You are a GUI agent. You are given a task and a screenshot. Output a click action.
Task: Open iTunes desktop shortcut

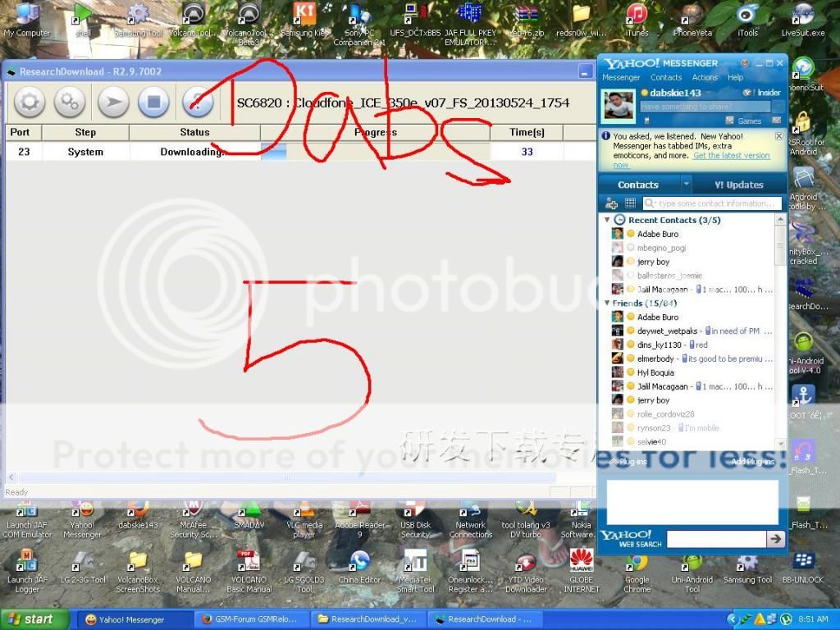click(637, 20)
